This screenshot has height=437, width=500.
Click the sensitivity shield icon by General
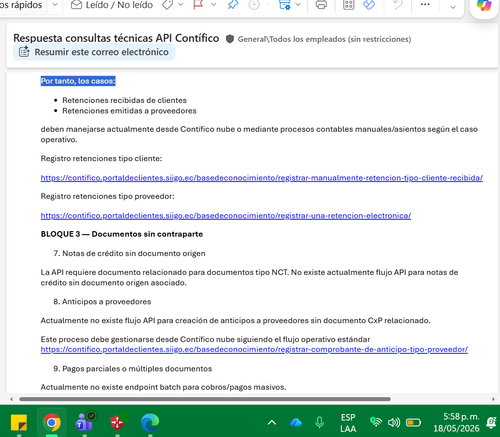tap(230, 39)
